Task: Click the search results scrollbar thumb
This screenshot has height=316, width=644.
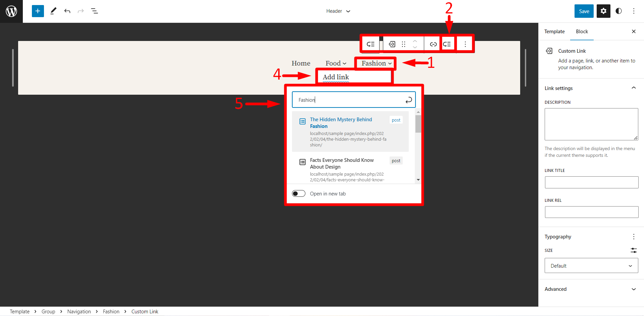Action: (418, 124)
